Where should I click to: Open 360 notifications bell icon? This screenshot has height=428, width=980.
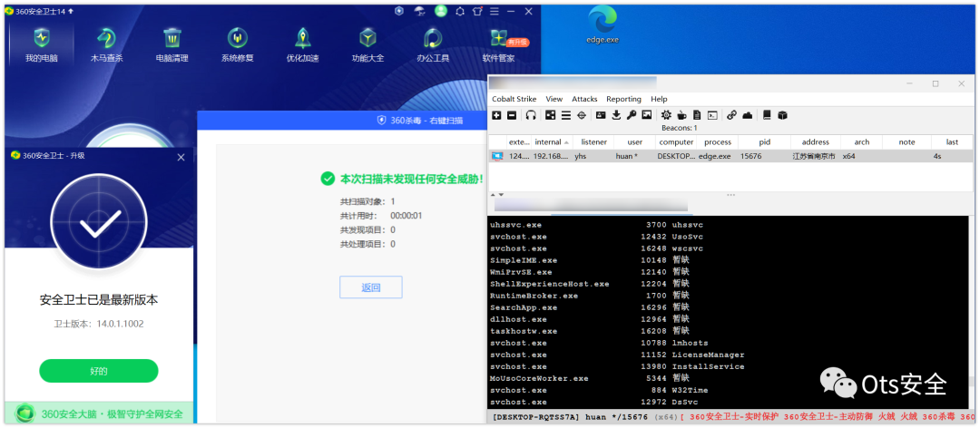(x=461, y=11)
